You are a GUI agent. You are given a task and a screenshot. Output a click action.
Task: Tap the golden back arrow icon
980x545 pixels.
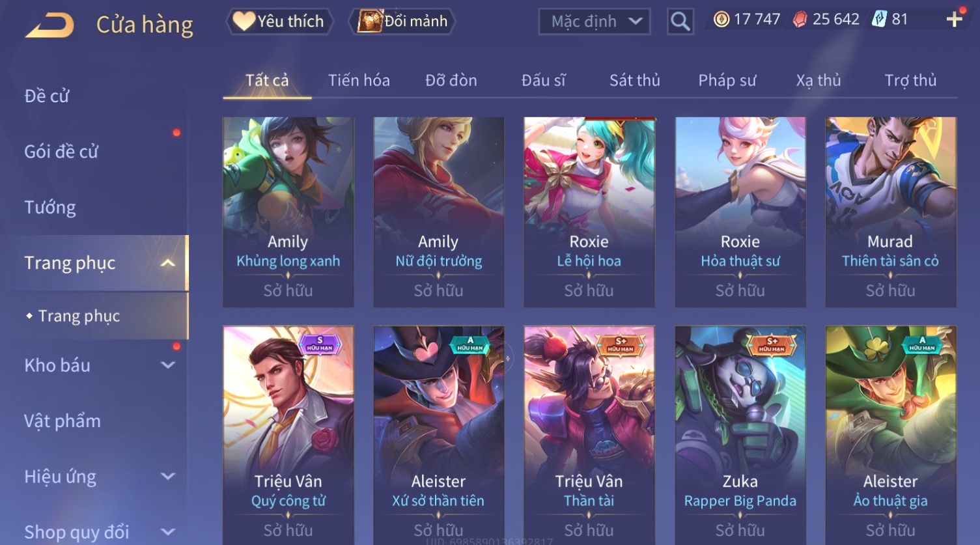pos(49,25)
